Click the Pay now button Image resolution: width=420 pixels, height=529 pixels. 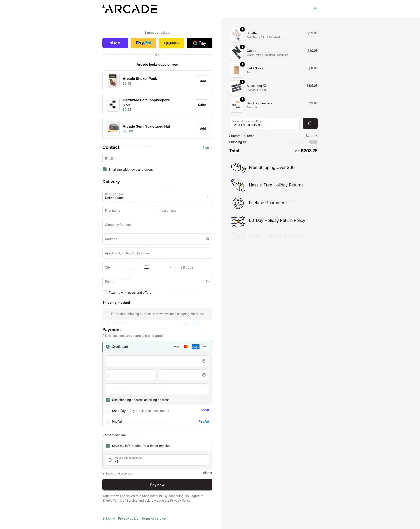pos(157,485)
